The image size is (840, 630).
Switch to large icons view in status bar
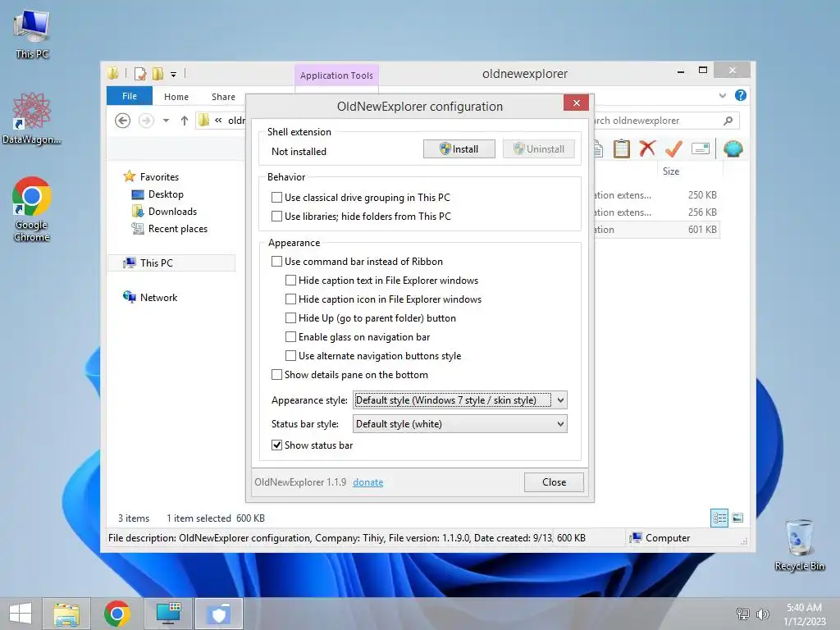[x=737, y=518]
